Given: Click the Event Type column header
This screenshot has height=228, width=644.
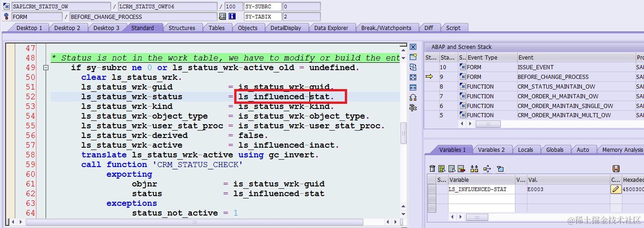Looking at the screenshot, I should (491, 58).
